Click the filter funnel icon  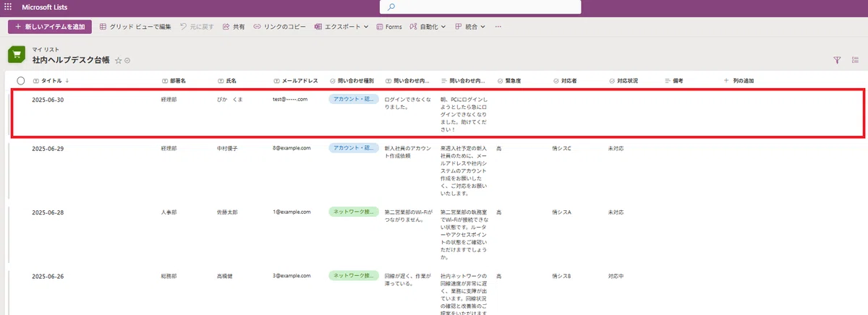[x=838, y=61]
